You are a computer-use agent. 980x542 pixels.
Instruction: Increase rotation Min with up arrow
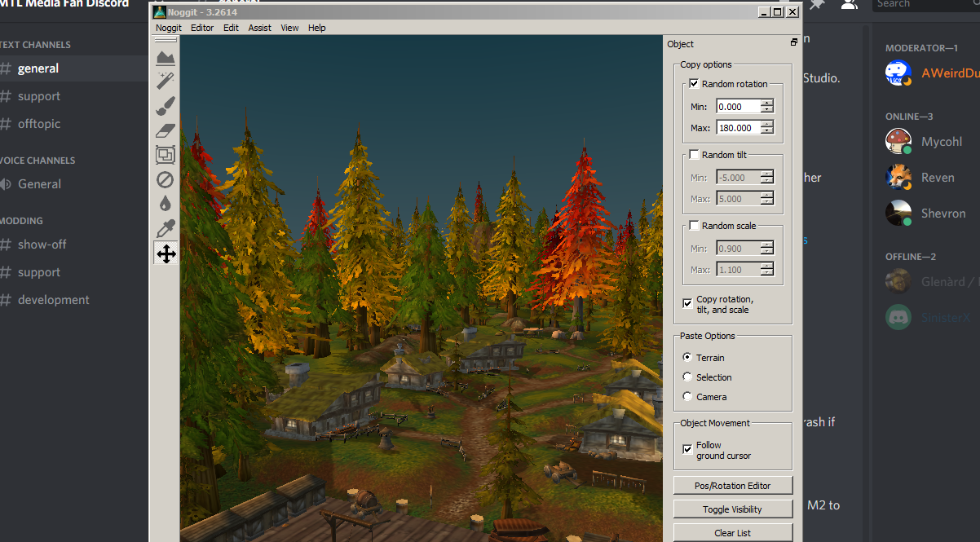pos(766,103)
